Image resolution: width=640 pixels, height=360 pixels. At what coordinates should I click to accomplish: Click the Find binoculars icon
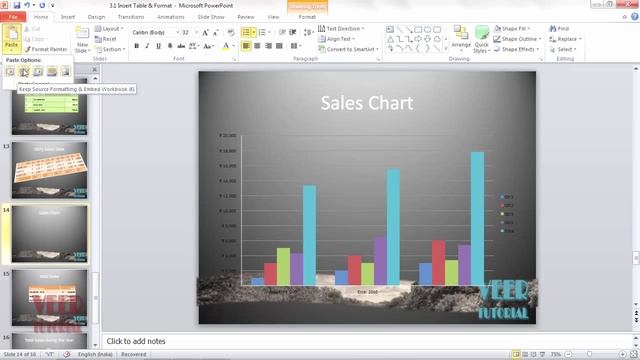point(553,29)
